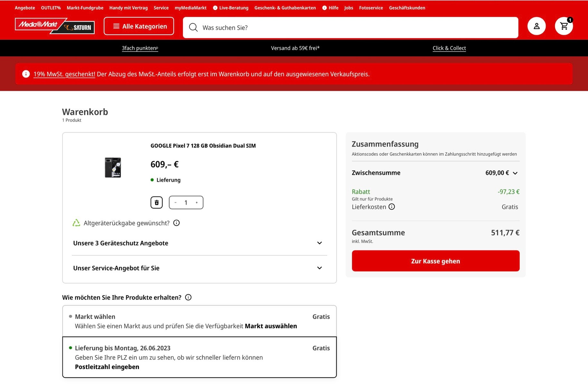Click the quantity value field

coord(186,202)
